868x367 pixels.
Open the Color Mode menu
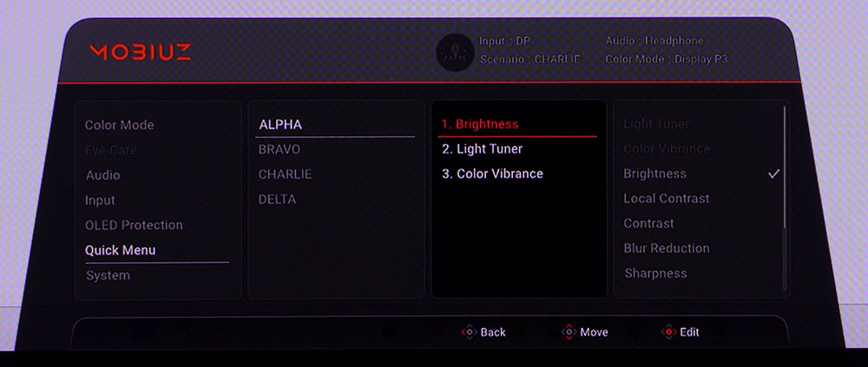[x=120, y=125]
